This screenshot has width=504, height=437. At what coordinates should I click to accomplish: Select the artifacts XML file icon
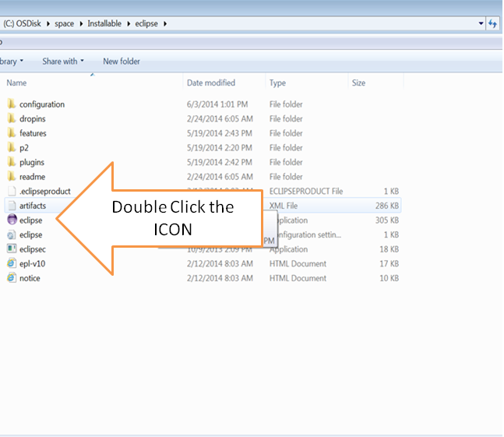pyautogui.click(x=12, y=206)
